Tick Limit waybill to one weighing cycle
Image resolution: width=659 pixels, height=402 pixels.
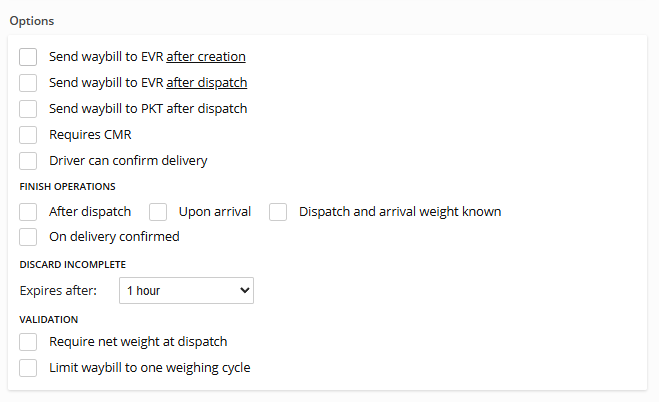pyautogui.click(x=28, y=368)
